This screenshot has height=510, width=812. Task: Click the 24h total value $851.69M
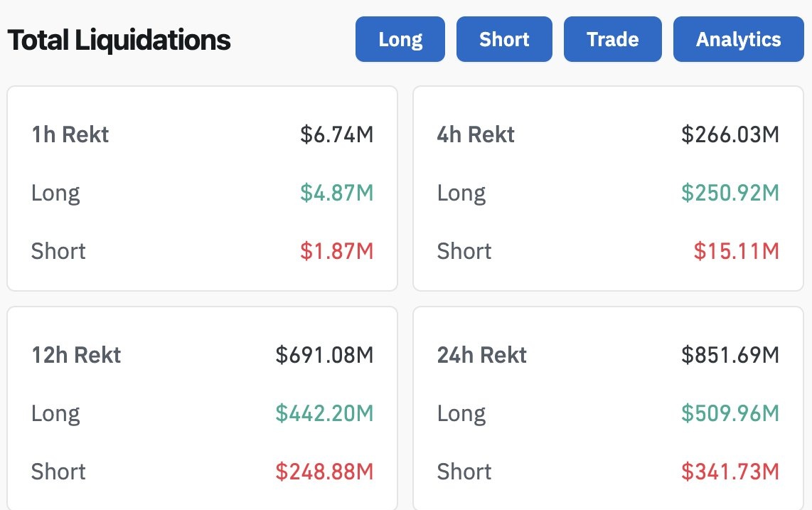tap(730, 355)
